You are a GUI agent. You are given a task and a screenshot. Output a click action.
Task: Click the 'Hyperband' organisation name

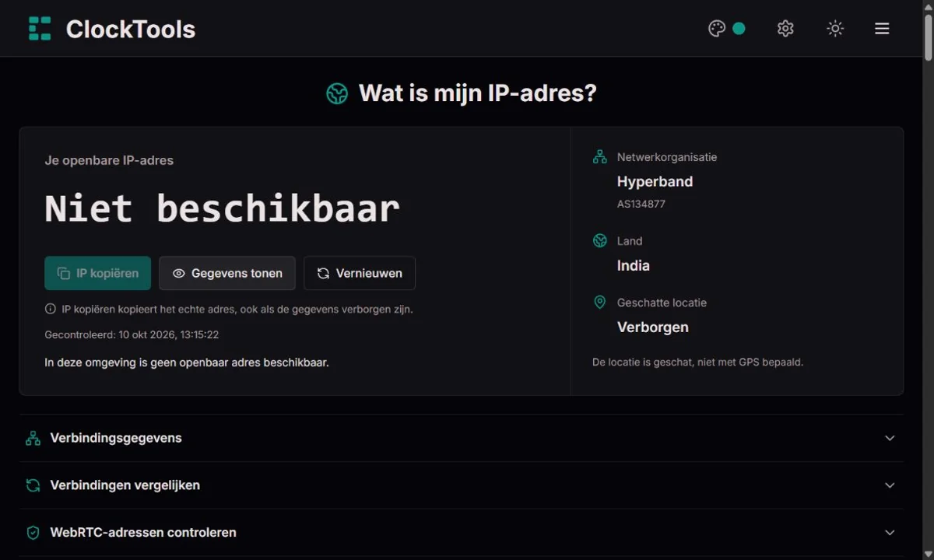pos(655,181)
